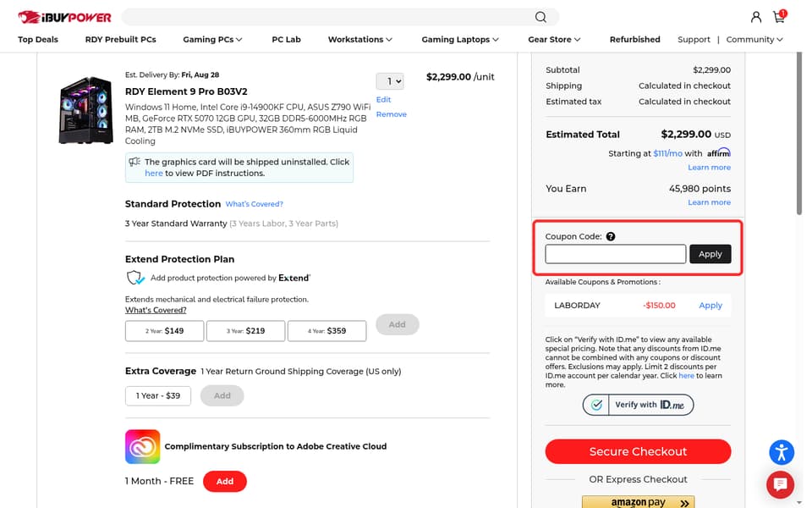Click the Affirm logo
812x508 pixels.
click(x=719, y=152)
